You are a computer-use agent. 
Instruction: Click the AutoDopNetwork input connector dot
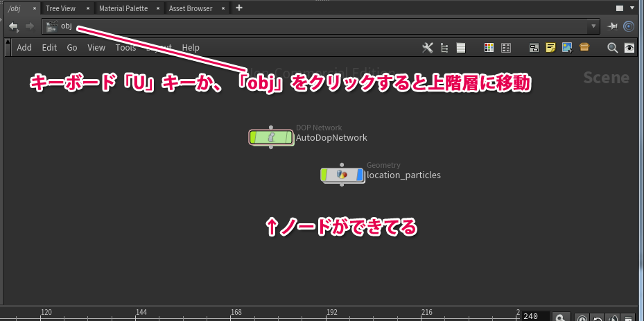point(270,128)
